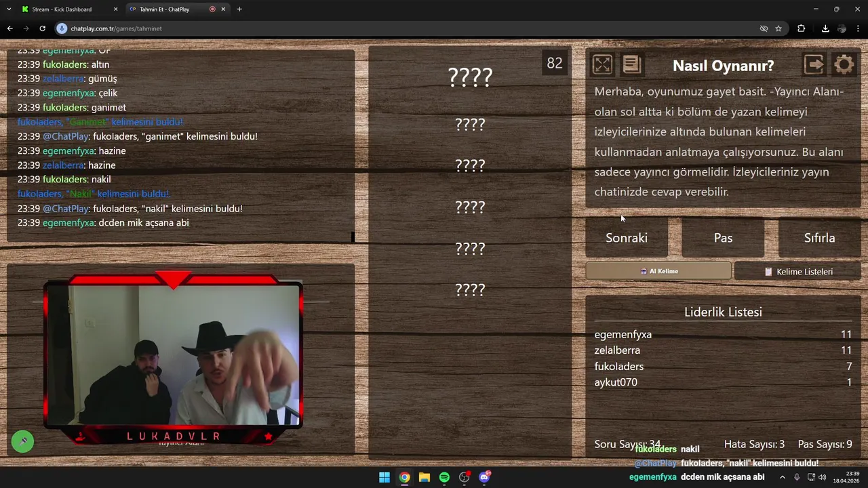868x488 pixels.
Task: Go back in browser history
Action: 9,28
